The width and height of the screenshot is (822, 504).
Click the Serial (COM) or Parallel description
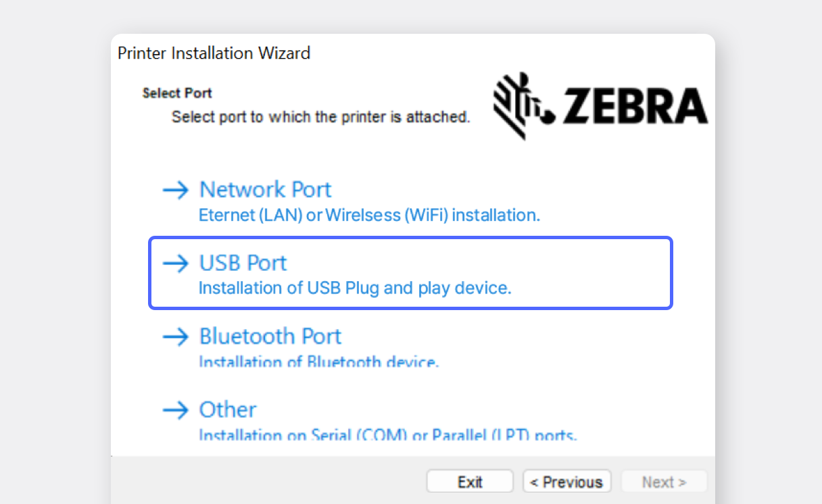tap(387, 434)
